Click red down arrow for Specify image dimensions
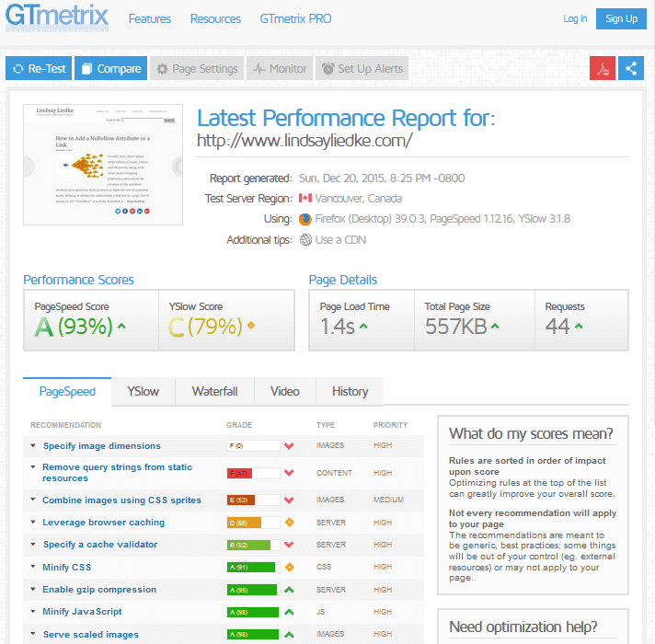 point(289,446)
